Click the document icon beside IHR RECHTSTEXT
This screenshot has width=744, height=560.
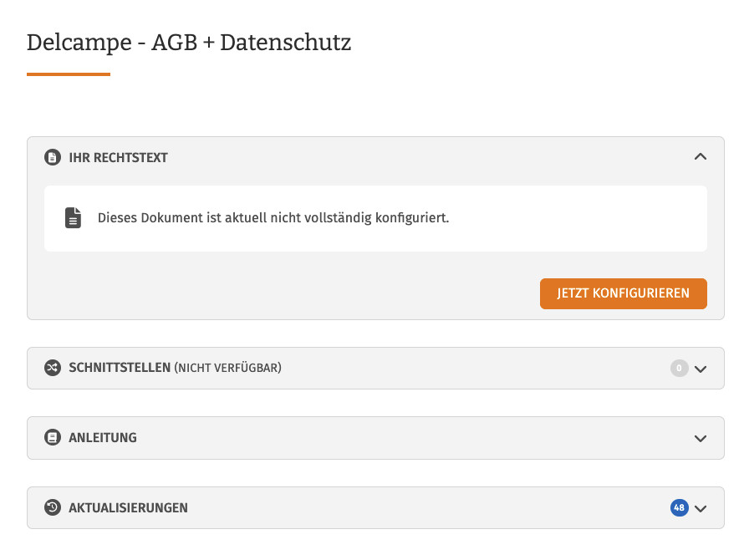tap(52, 157)
